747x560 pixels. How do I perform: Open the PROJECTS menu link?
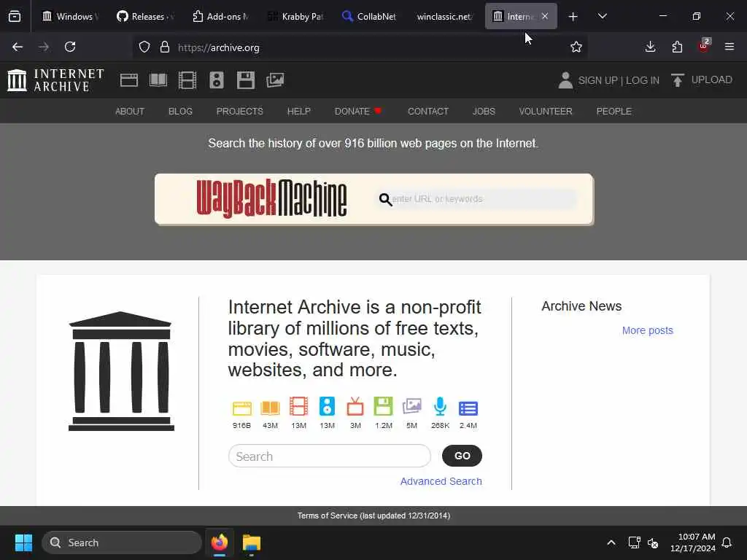239,112
